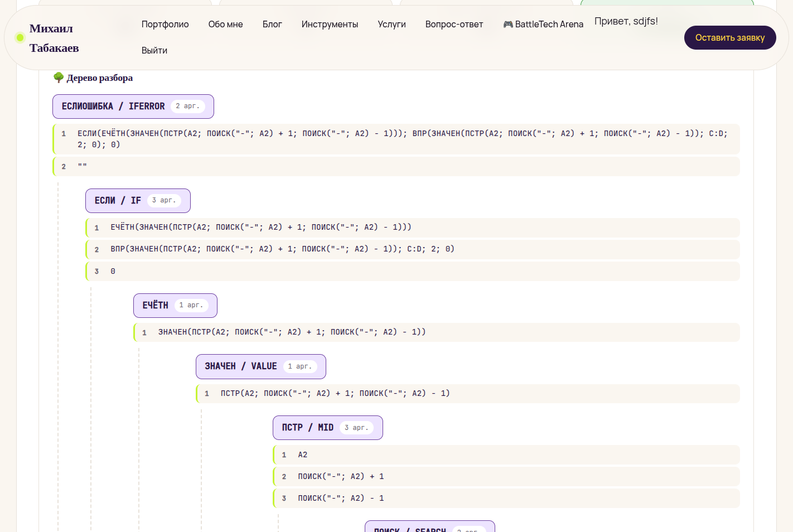793x532 pixels.
Task: Select IFERROR argument 2 empty quotes
Action: click(396, 166)
